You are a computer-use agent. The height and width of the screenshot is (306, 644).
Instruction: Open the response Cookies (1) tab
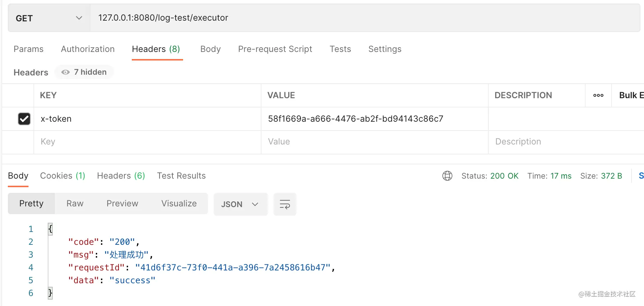[63, 176]
